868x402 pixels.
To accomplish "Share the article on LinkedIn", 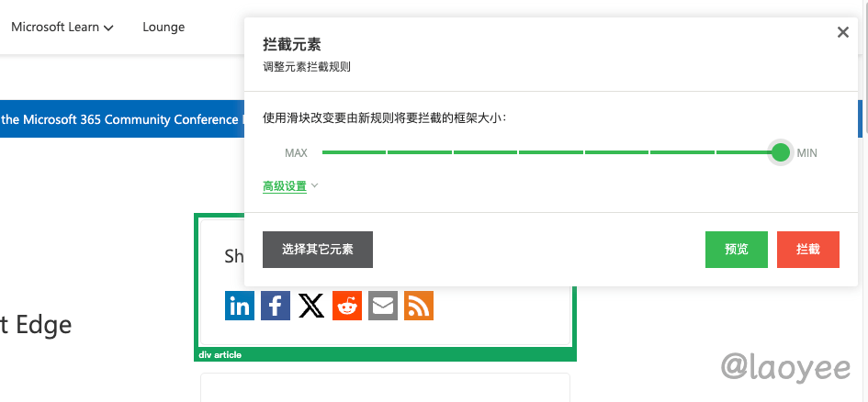I will (240, 306).
